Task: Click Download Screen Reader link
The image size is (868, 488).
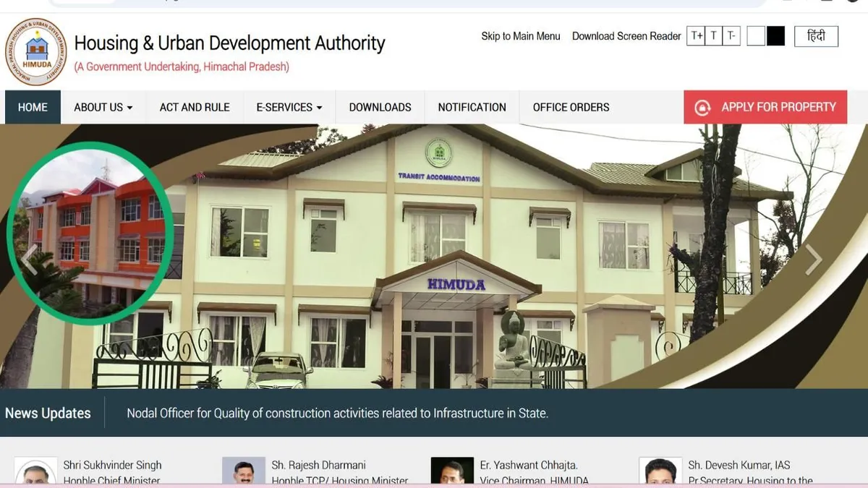Action: [x=626, y=36]
